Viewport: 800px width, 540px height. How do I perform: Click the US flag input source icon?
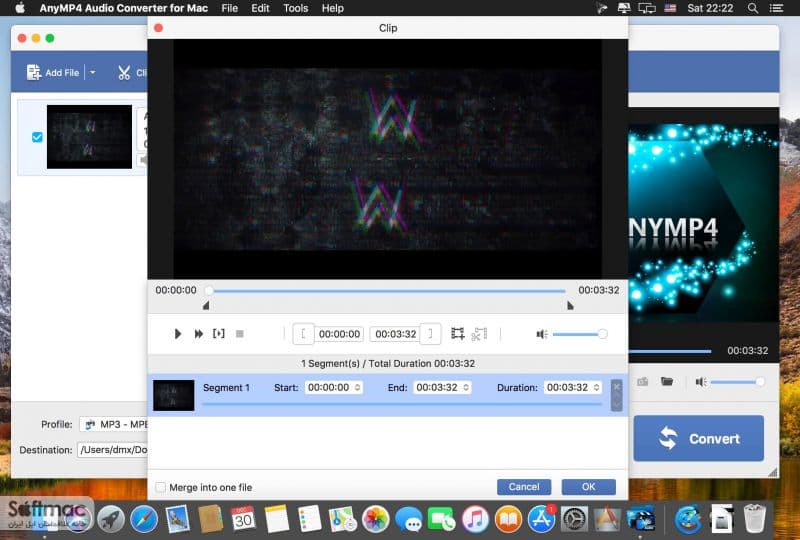(x=670, y=8)
